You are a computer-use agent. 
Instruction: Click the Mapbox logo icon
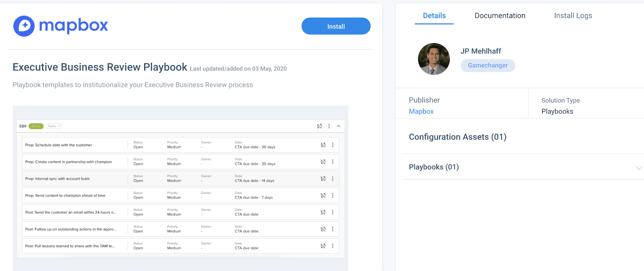tap(24, 26)
